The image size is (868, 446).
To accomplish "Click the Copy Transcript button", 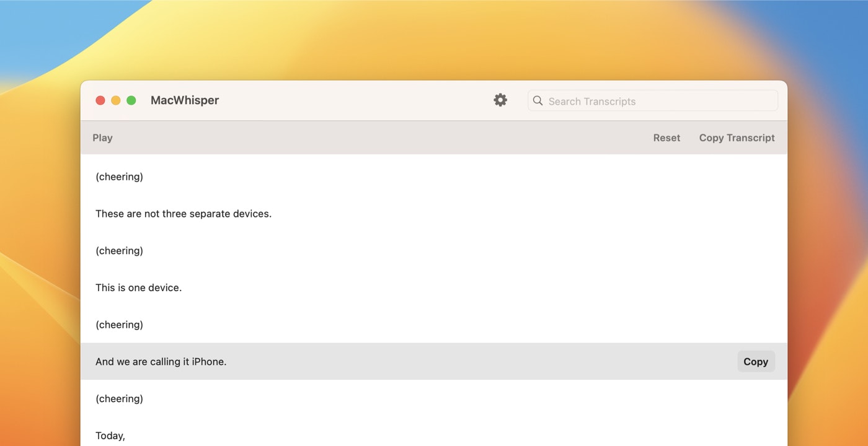I will coord(737,138).
